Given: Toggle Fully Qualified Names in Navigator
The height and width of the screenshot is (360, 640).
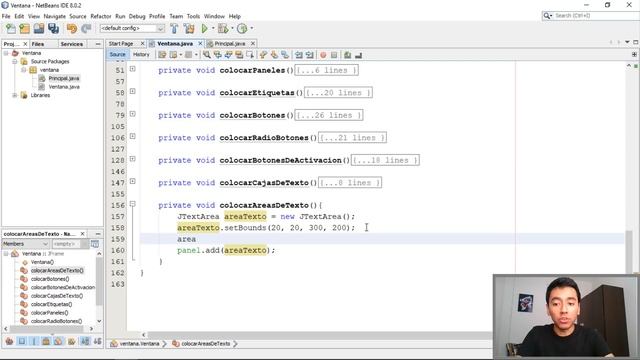Looking at the screenshot, I should (71, 341).
